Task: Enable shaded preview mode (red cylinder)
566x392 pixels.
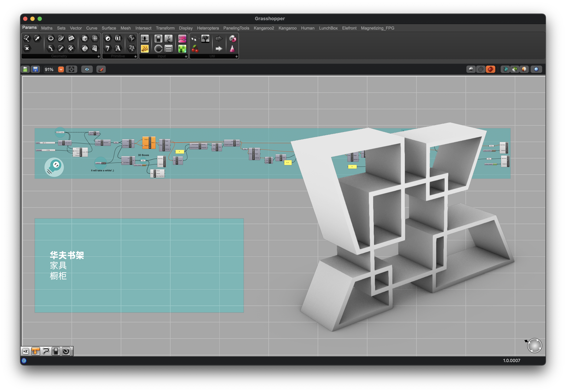Action: [x=490, y=69]
